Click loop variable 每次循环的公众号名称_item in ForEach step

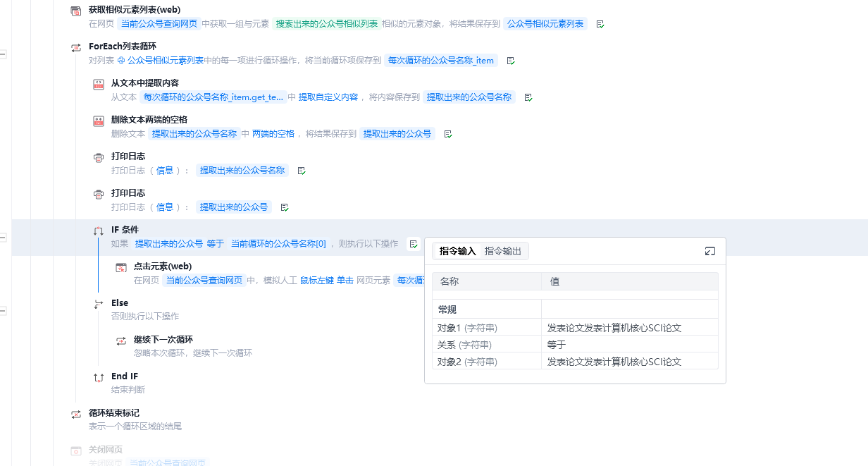(x=441, y=61)
